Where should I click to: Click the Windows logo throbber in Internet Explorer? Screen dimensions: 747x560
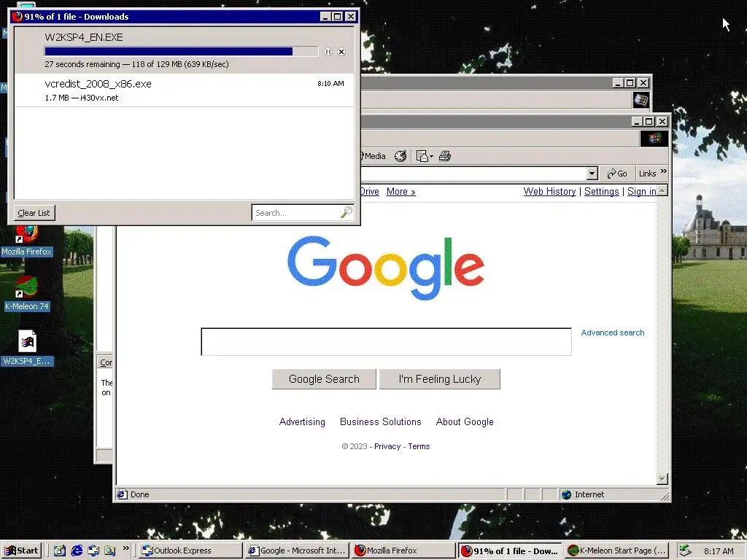[x=654, y=139]
